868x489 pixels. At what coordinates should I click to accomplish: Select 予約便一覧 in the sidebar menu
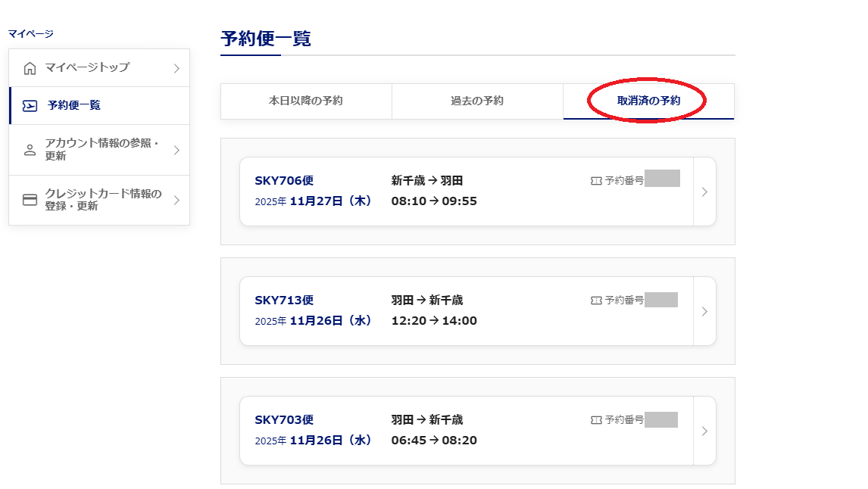point(74,106)
